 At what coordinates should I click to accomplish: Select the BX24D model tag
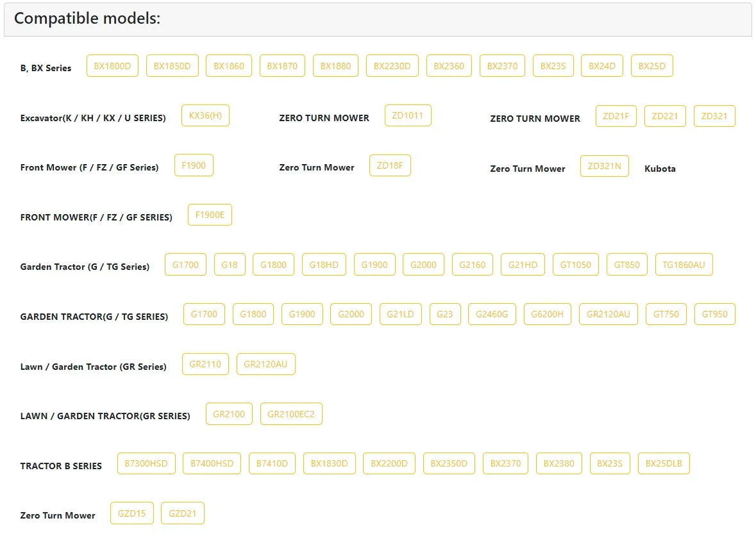601,66
